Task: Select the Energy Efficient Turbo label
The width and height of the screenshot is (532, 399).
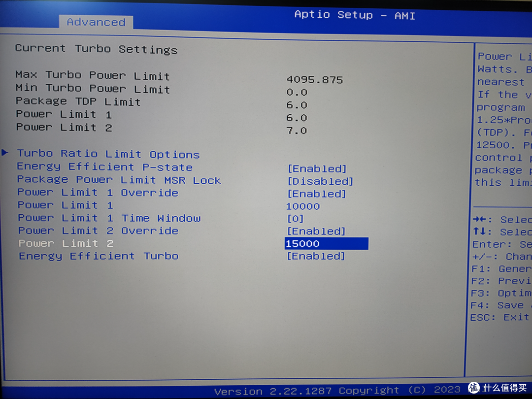Action: pyautogui.click(x=99, y=256)
